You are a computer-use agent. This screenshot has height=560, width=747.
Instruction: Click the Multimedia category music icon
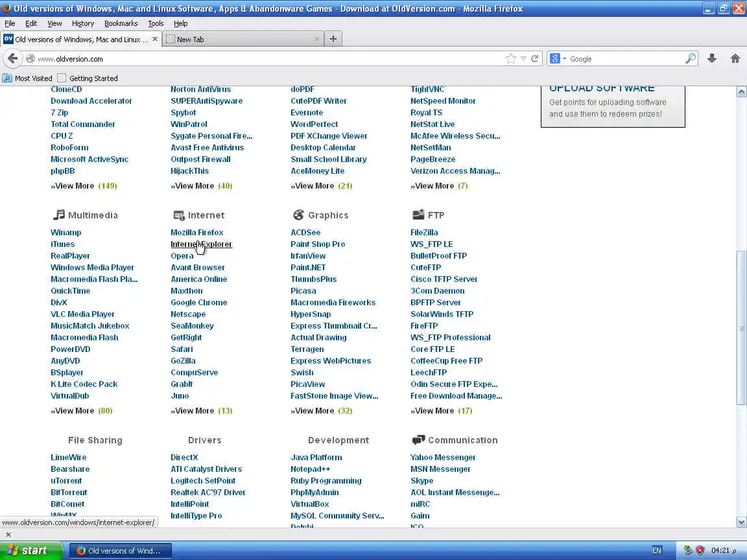pos(58,215)
